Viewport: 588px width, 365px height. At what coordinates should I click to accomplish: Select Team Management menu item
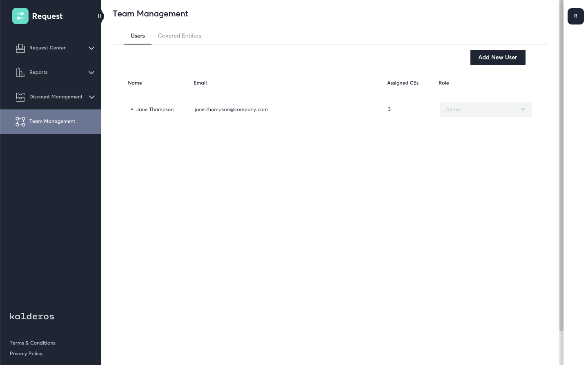click(x=51, y=122)
